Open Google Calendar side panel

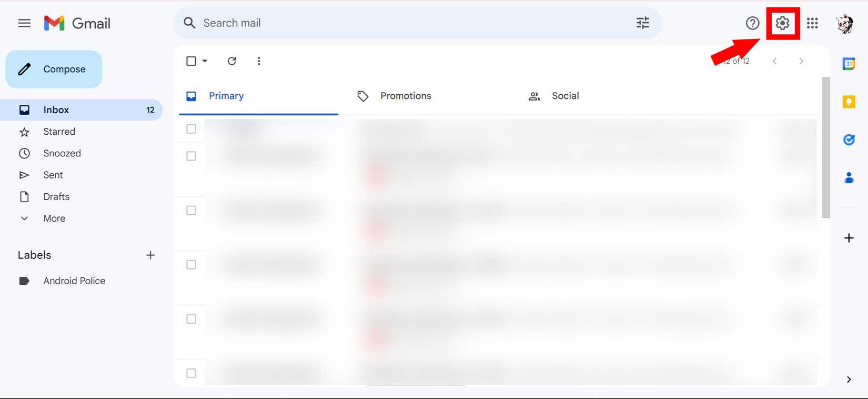point(849,64)
